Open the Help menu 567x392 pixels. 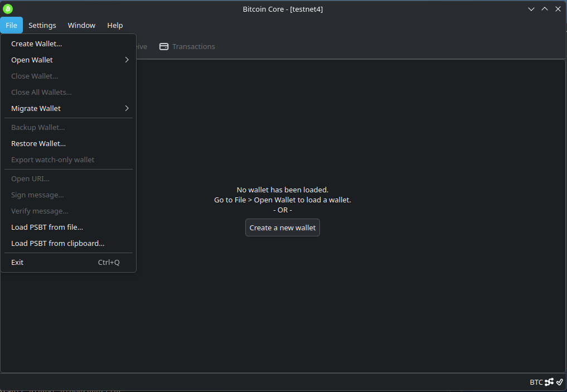click(115, 25)
